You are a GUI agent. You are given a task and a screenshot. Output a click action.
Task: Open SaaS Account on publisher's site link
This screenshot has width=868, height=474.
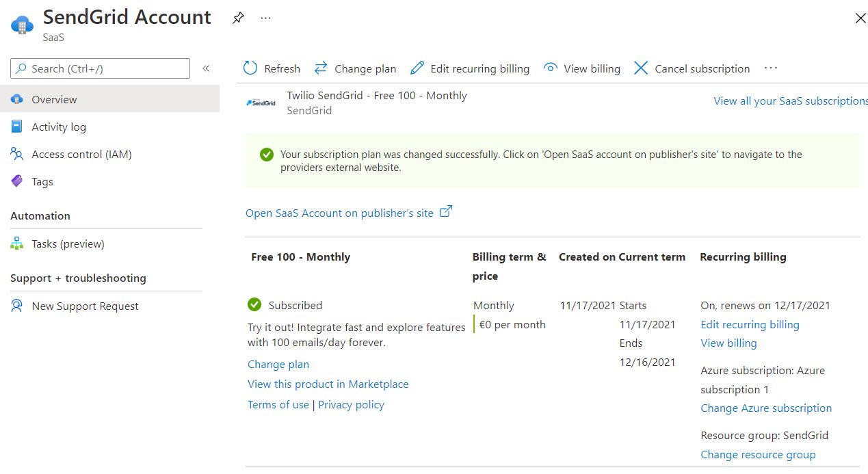(x=339, y=213)
